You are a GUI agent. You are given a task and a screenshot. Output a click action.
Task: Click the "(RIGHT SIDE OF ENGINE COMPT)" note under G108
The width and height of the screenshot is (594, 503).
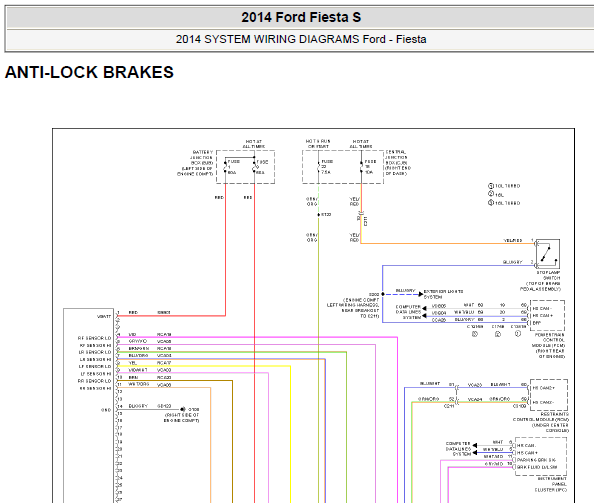point(182,418)
